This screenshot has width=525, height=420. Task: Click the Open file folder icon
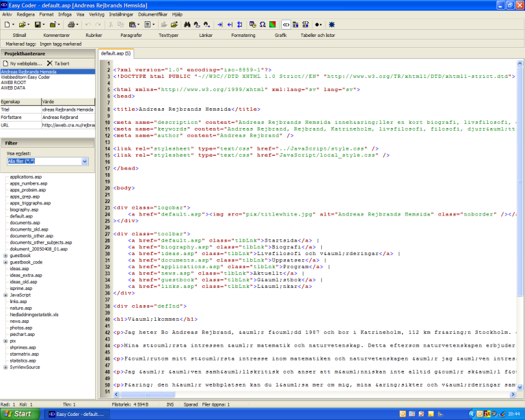click(22, 25)
